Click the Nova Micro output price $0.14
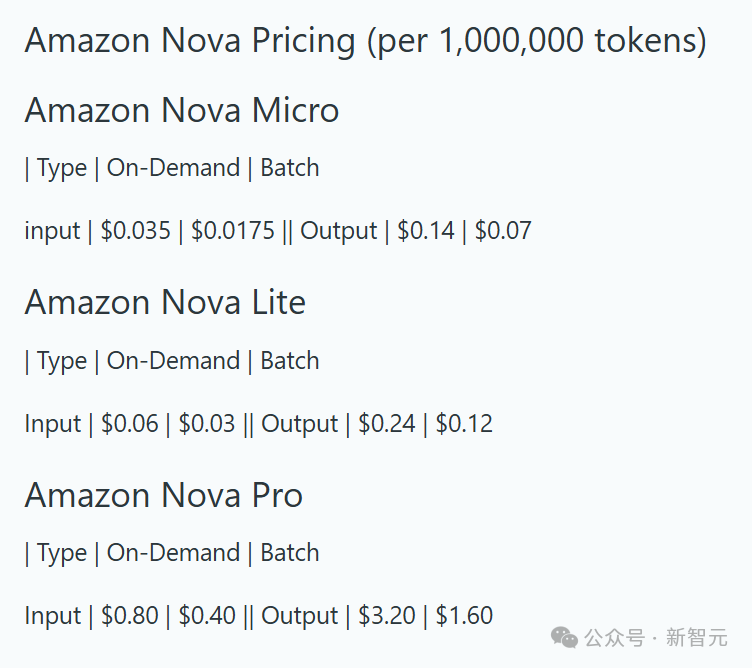The height and width of the screenshot is (668, 752). pos(425,231)
